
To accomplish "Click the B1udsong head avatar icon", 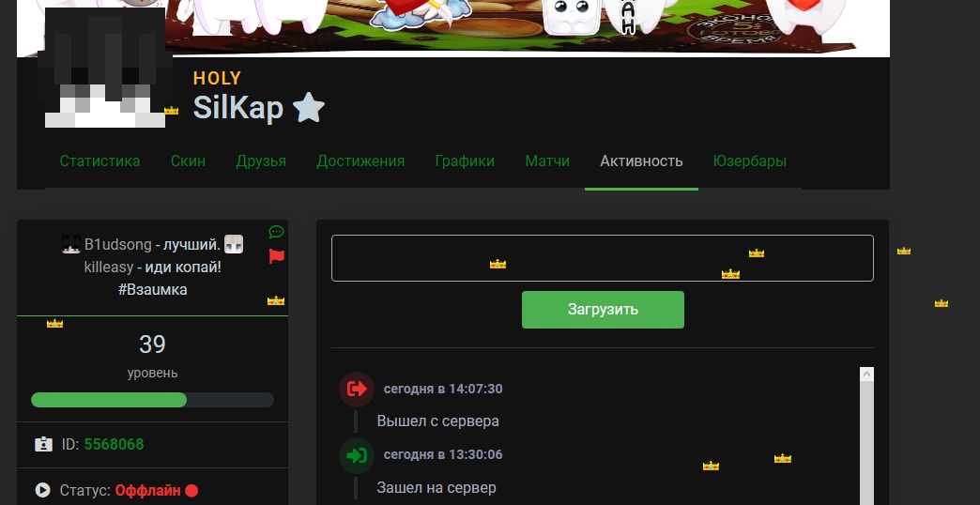I will tap(71, 244).
